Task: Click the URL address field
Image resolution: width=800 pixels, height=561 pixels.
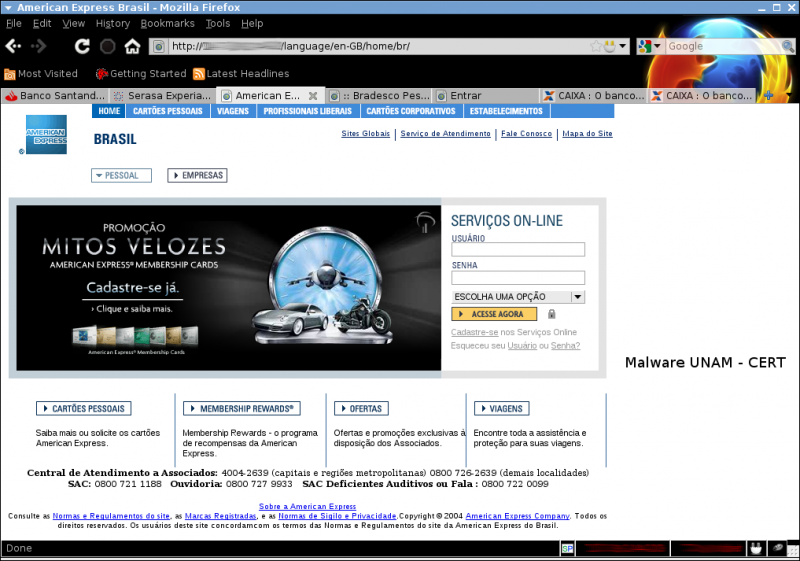Action: [378, 46]
